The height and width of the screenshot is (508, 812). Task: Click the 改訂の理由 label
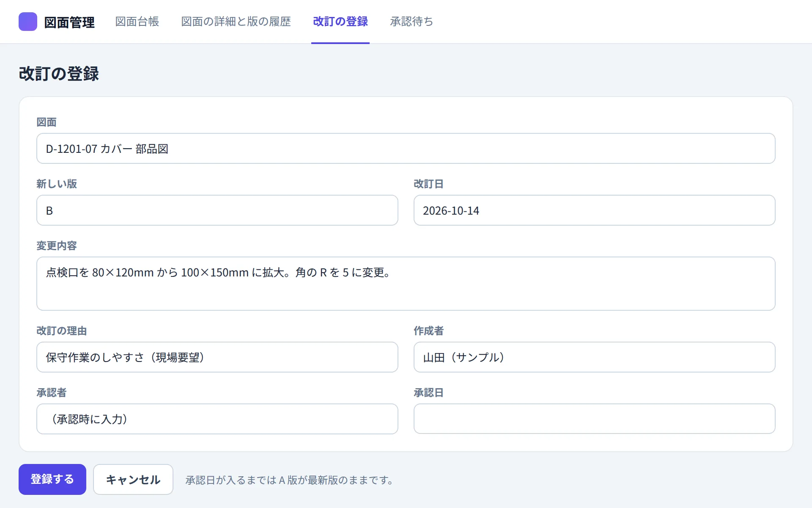[x=62, y=331]
